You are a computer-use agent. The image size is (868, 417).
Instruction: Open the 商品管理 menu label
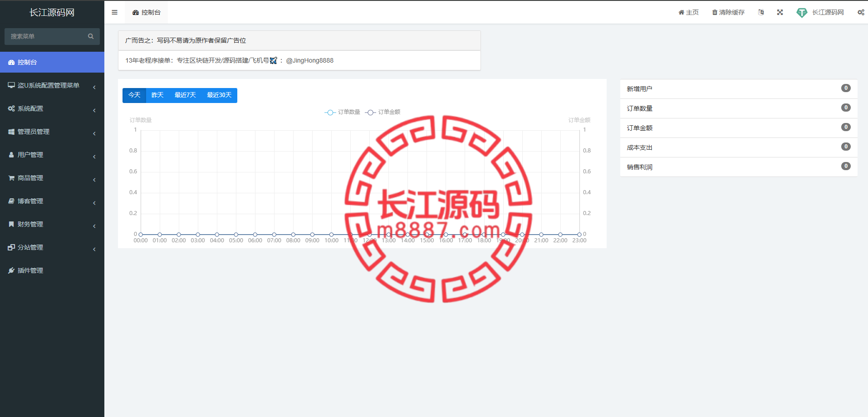(x=30, y=178)
